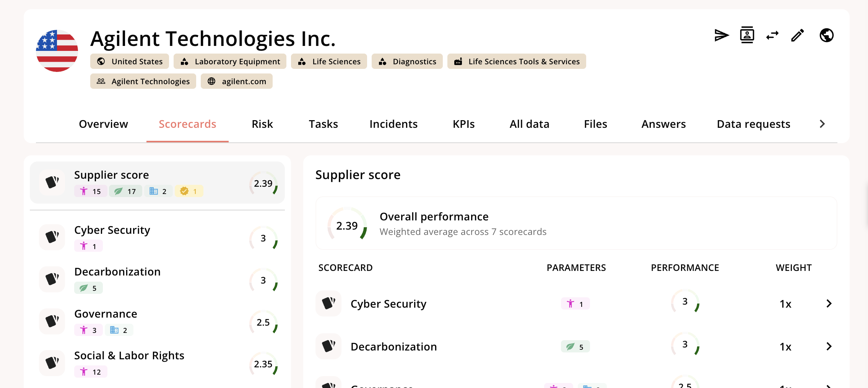This screenshot has height=388, width=868.
Task: Click the verified badge showing 1
Action: (189, 191)
